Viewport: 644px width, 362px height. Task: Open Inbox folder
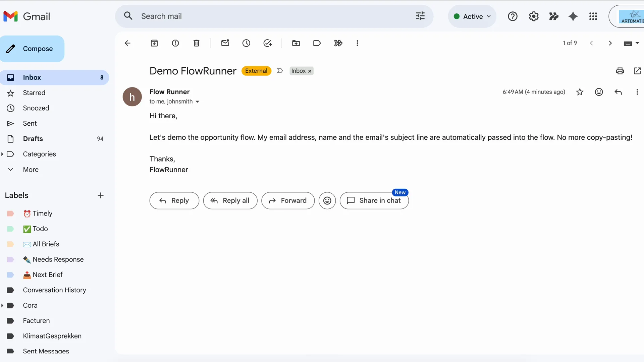point(55,77)
